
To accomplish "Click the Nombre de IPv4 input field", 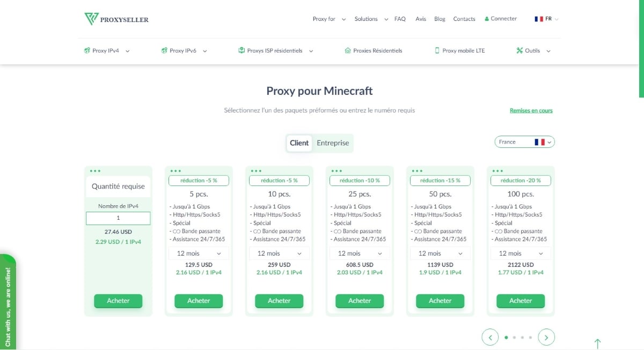I will point(118,218).
